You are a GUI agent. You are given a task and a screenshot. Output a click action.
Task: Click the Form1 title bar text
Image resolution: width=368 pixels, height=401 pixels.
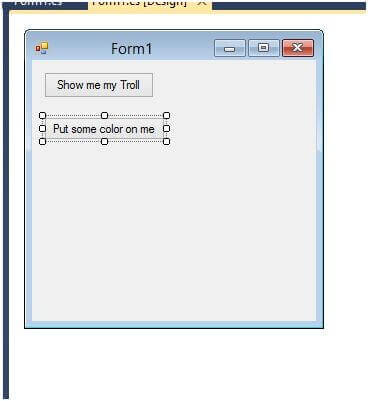click(132, 49)
